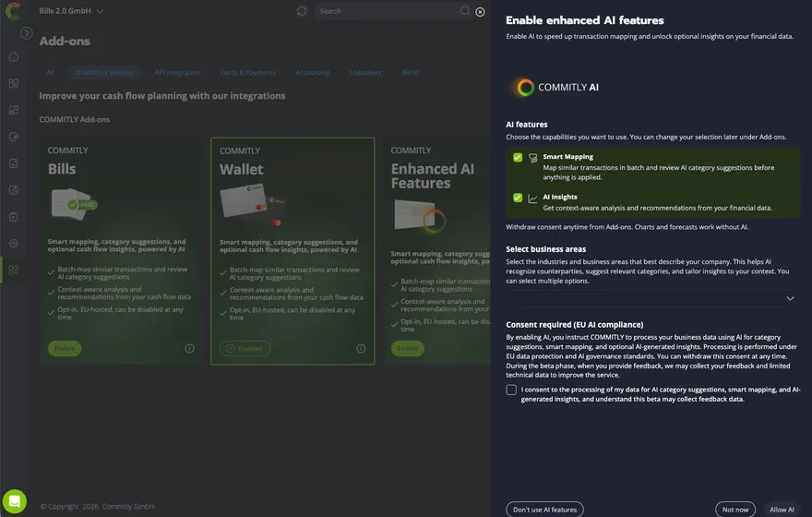The height and width of the screenshot is (517, 812).
Task: Click the Allow AI button
Action: [x=782, y=510]
